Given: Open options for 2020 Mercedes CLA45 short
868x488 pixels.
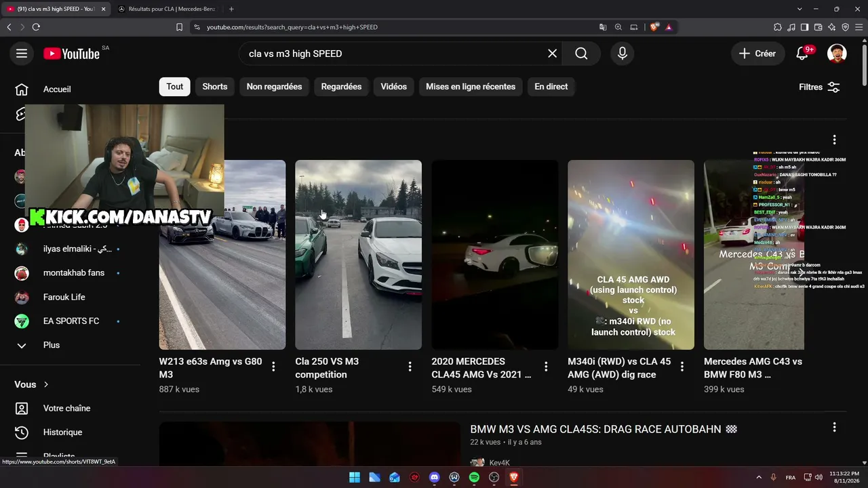Looking at the screenshot, I should point(546,367).
